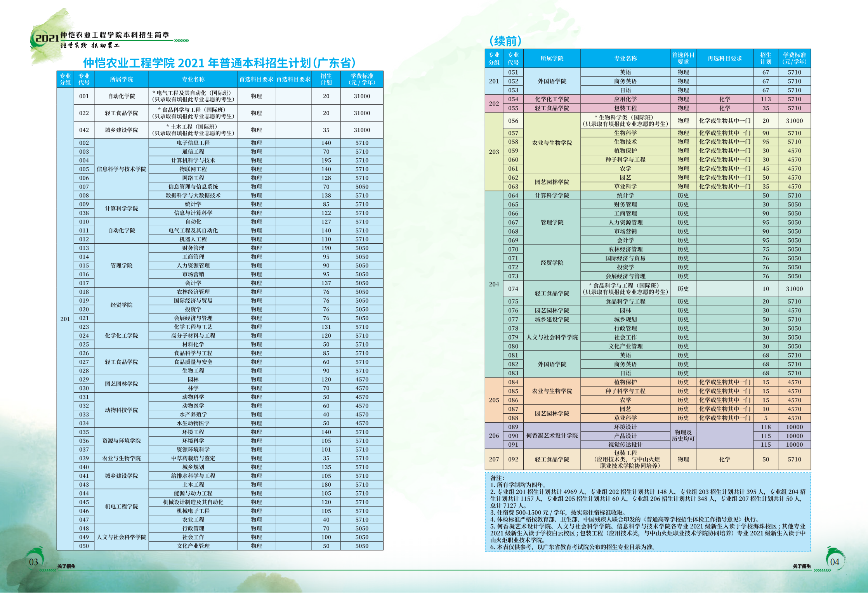Click the (续前) continuation heading

click(505, 41)
